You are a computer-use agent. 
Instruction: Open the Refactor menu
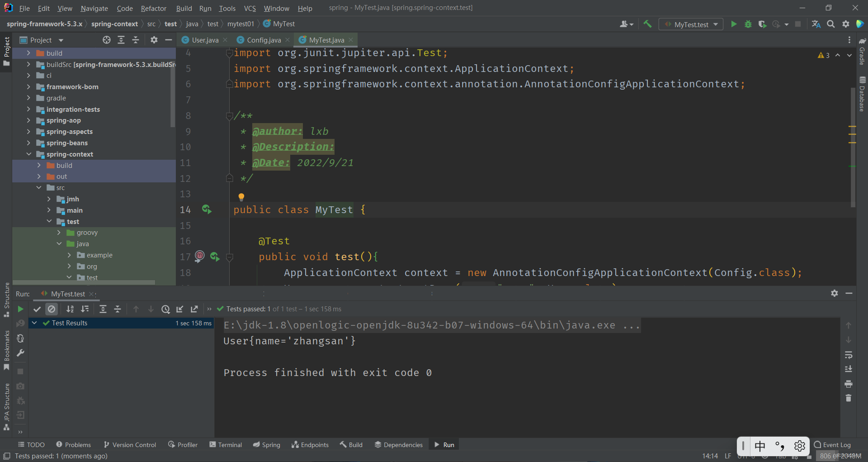[153, 8]
